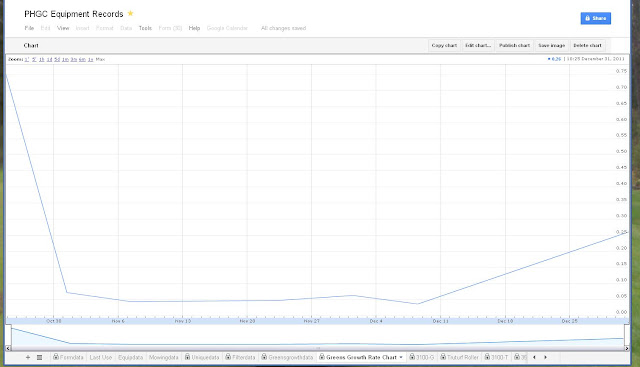
Task: Open the Tools menu
Action: [145, 28]
